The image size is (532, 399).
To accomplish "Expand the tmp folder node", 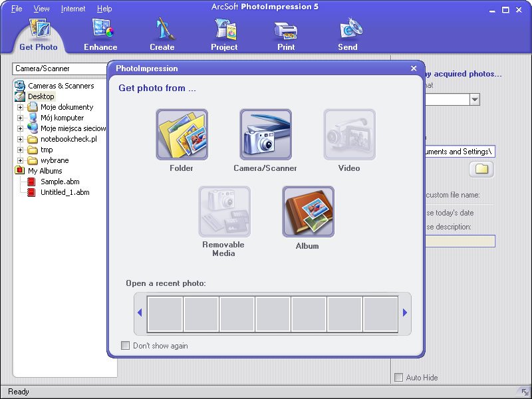I will 20,150.
